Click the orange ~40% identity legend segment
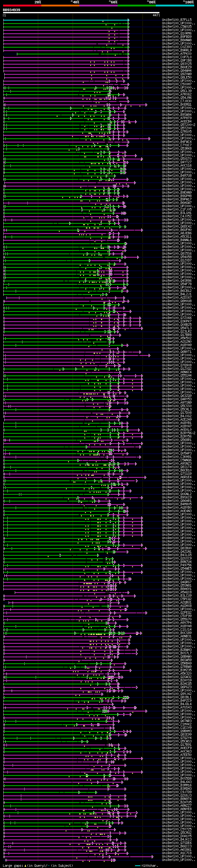The image size is (197, 868). point(61,6)
